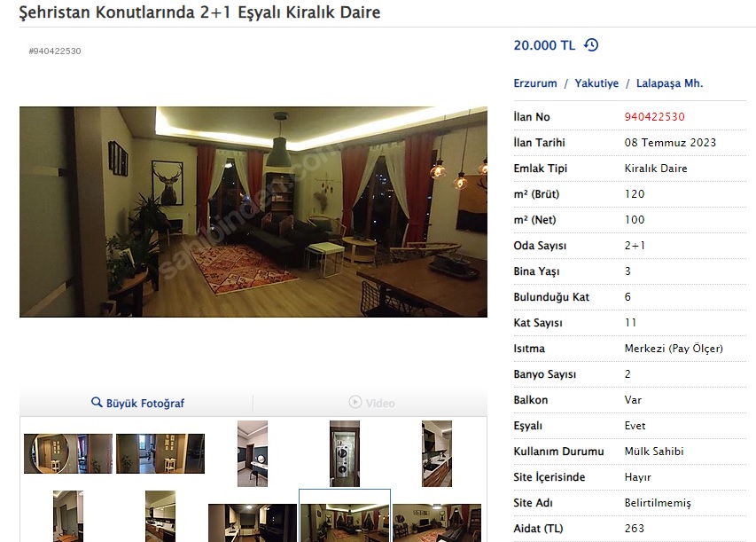
Task: Open the Lalapaşa Mh. neighborhood link
Action: (x=670, y=83)
